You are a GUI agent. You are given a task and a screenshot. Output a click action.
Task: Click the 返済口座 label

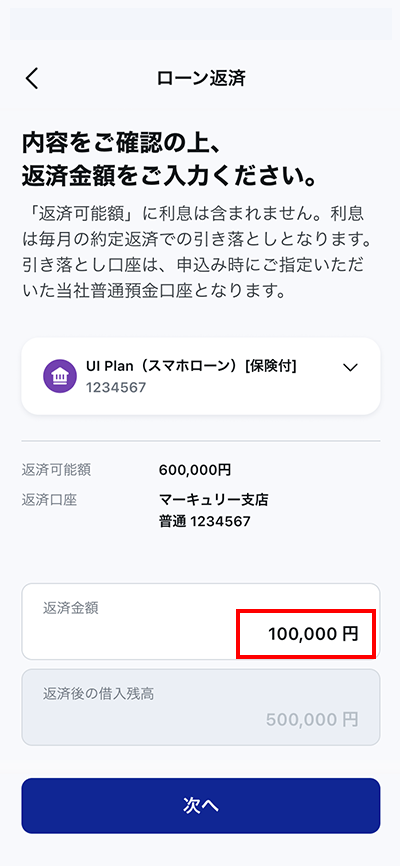point(49,500)
